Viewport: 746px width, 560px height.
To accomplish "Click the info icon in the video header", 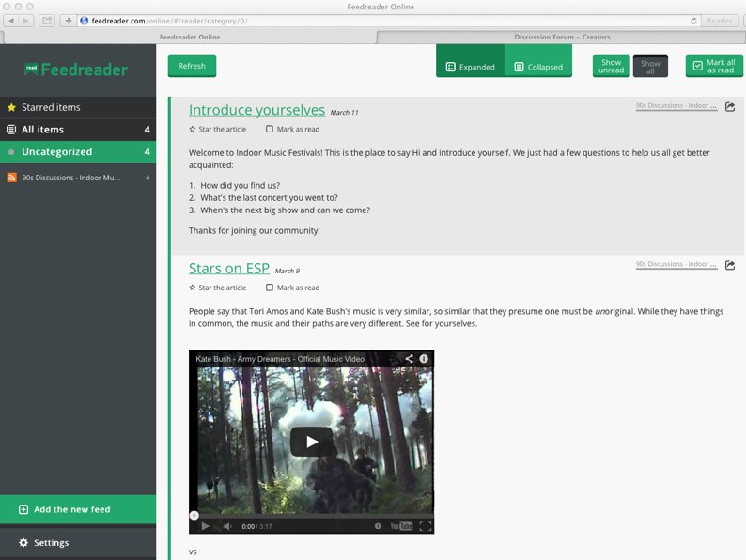I will (424, 359).
